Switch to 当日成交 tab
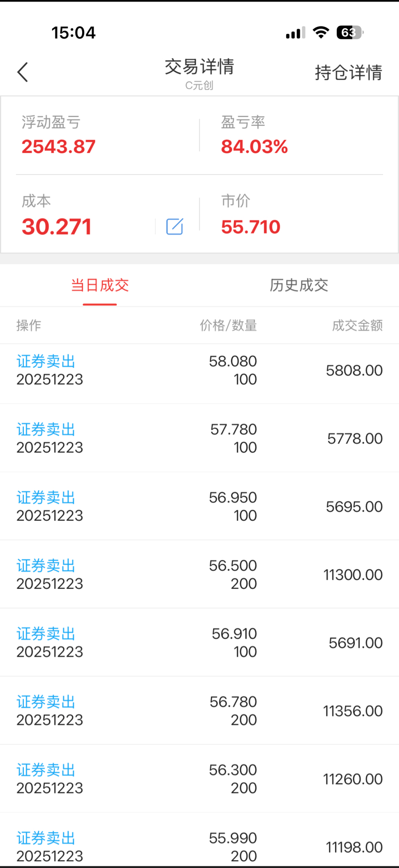This screenshot has width=399, height=868. point(100,285)
